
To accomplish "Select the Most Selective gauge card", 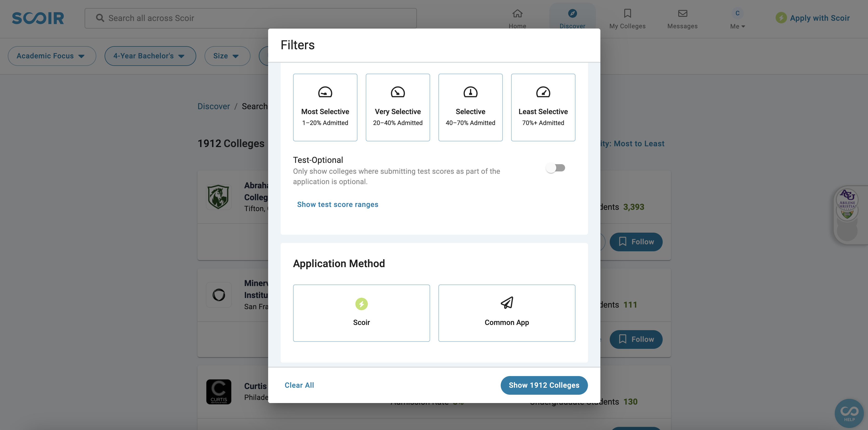I will (325, 107).
